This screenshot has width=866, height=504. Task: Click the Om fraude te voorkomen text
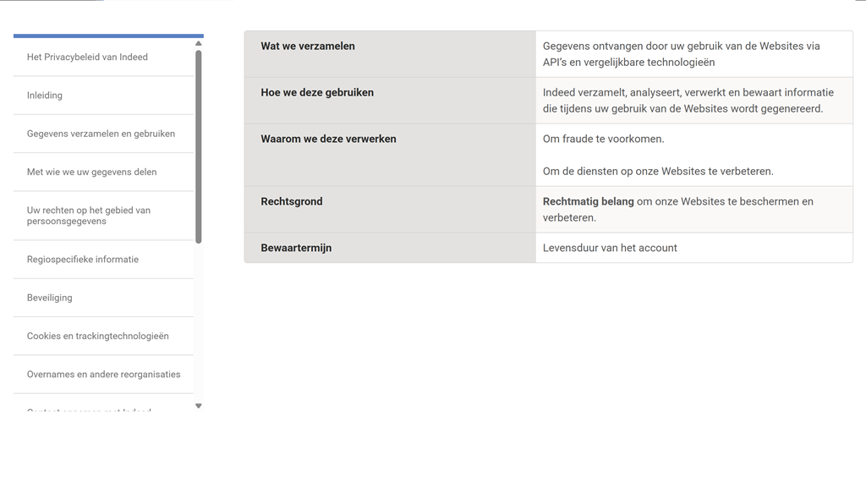pyautogui.click(x=603, y=139)
